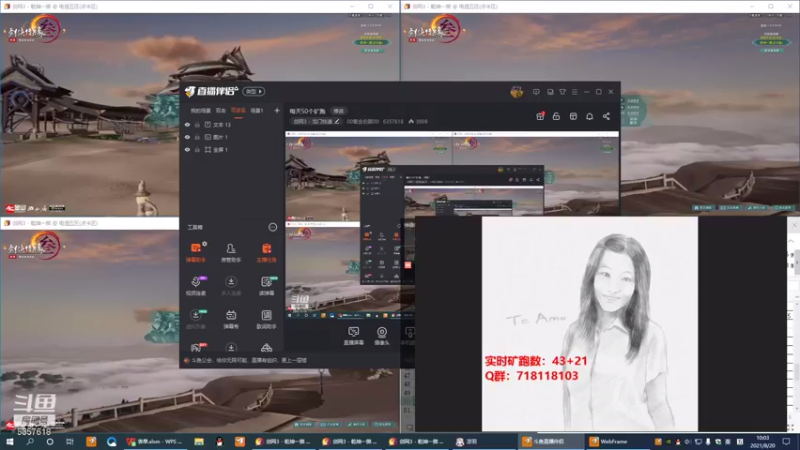Click the notification bell icon
The width and height of the screenshot is (800, 450).
point(589,116)
